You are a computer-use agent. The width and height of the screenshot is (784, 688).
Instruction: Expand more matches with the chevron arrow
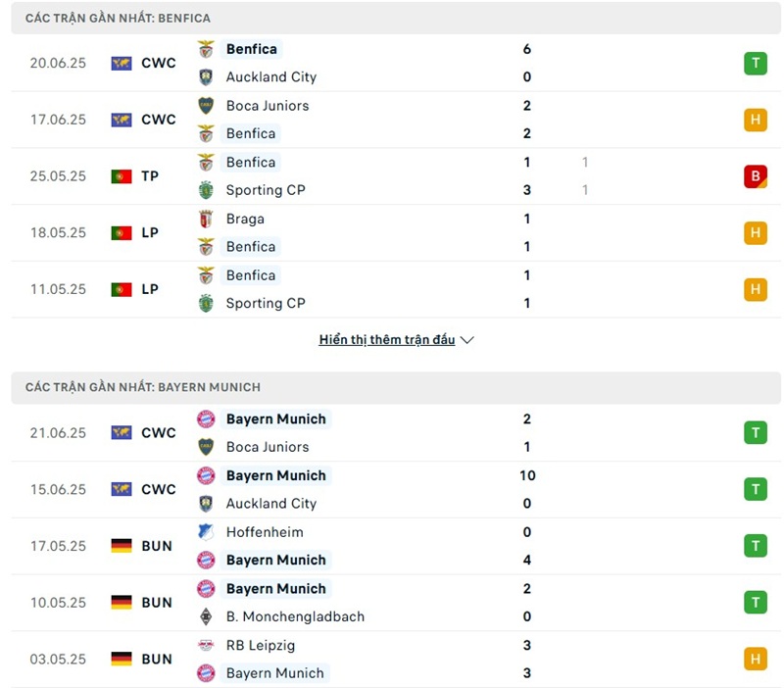(x=467, y=340)
